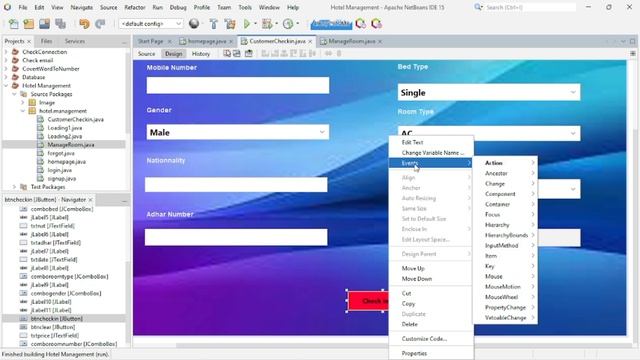Expand the Database project node
640x360 pixels.
(6, 77)
